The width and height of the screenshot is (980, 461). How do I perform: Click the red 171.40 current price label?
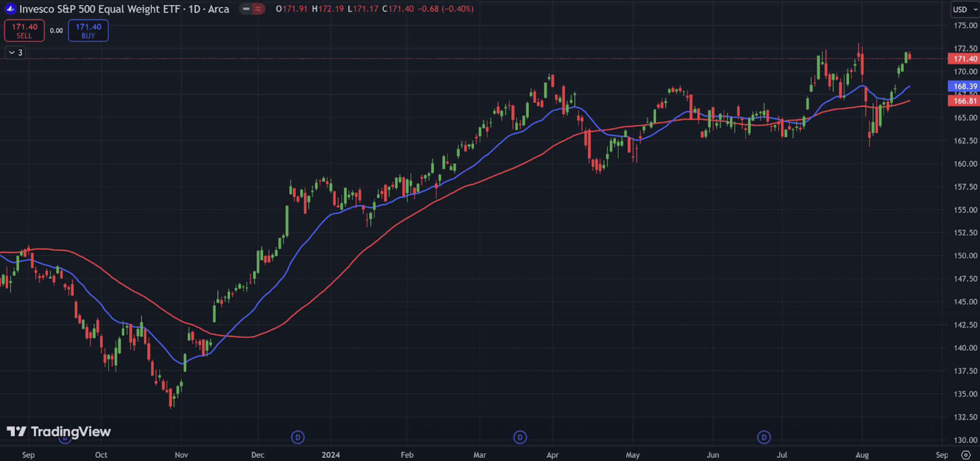click(x=964, y=59)
